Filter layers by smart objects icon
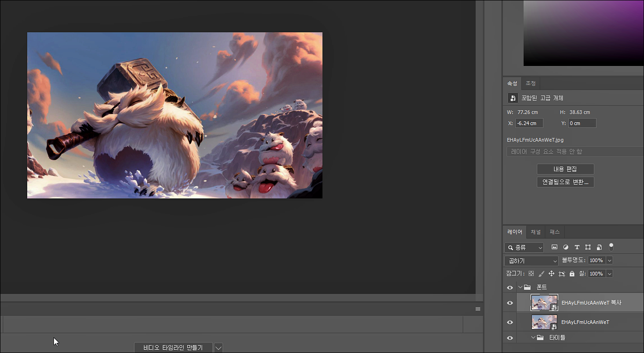The width and height of the screenshot is (644, 353). [599, 247]
